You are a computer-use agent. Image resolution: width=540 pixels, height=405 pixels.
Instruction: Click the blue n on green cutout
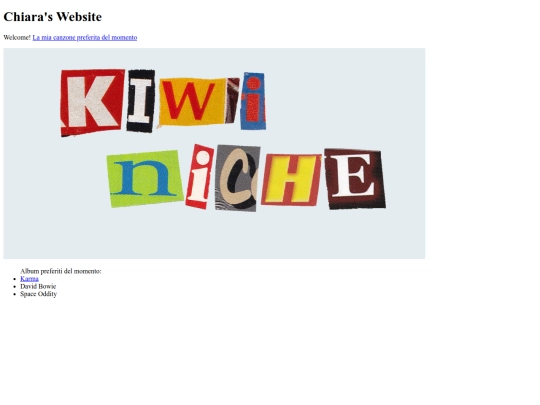145,179
